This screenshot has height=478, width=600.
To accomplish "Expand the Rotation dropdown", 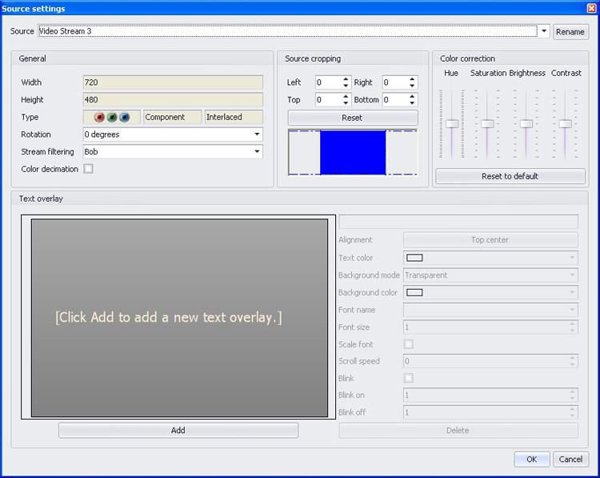I will click(257, 134).
